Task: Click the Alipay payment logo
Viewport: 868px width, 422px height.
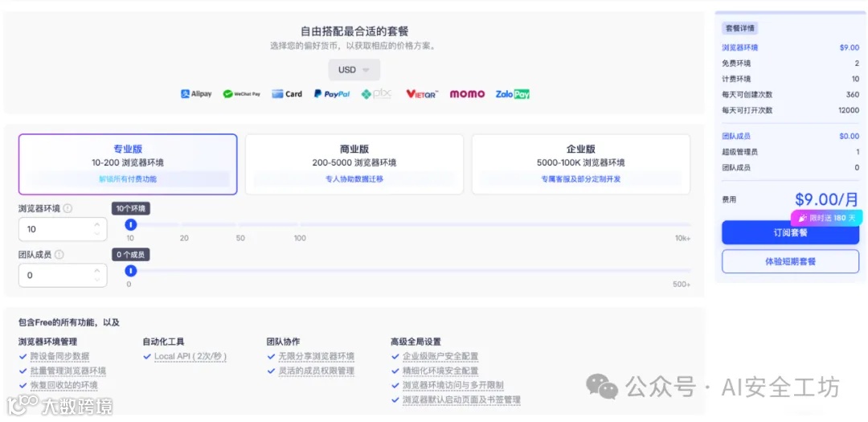Action: [196, 94]
